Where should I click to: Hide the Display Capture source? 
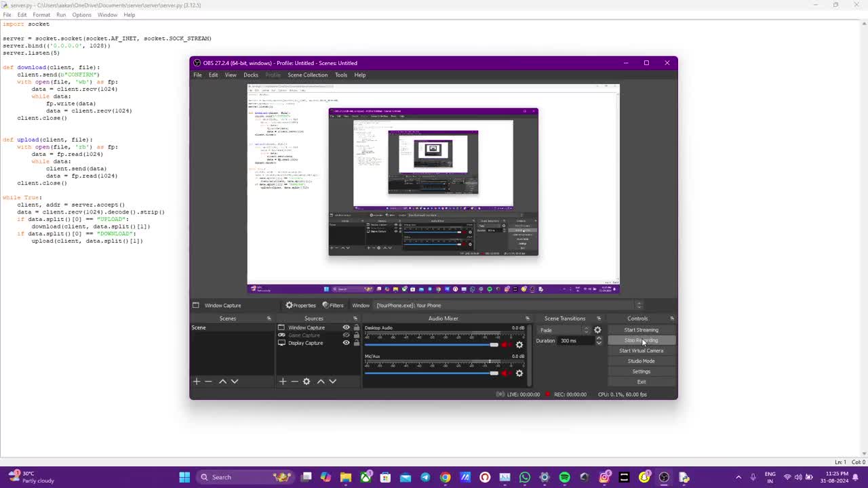coord(346,343)
